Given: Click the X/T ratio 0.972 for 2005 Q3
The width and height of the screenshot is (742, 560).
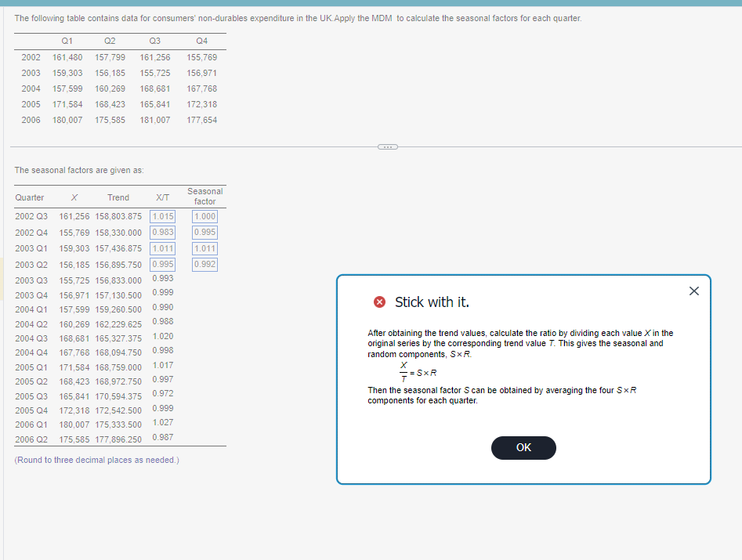Looking at the screenshot, I should click(163, 393).
